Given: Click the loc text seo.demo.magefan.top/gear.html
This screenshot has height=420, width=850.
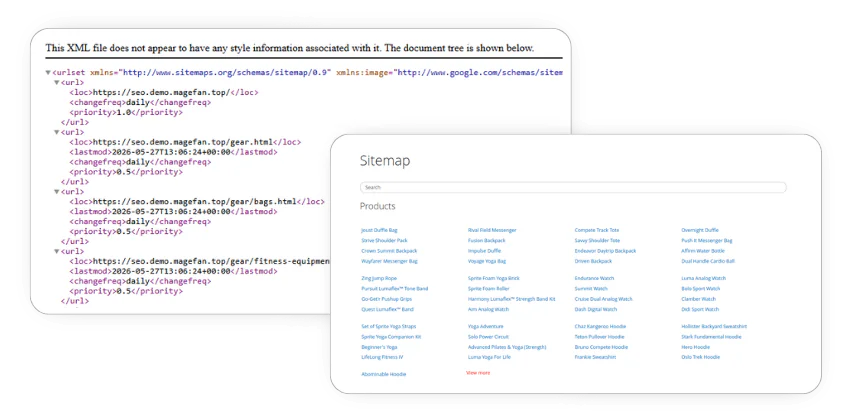Looking at the screenshot, I should tap(183, 142).
